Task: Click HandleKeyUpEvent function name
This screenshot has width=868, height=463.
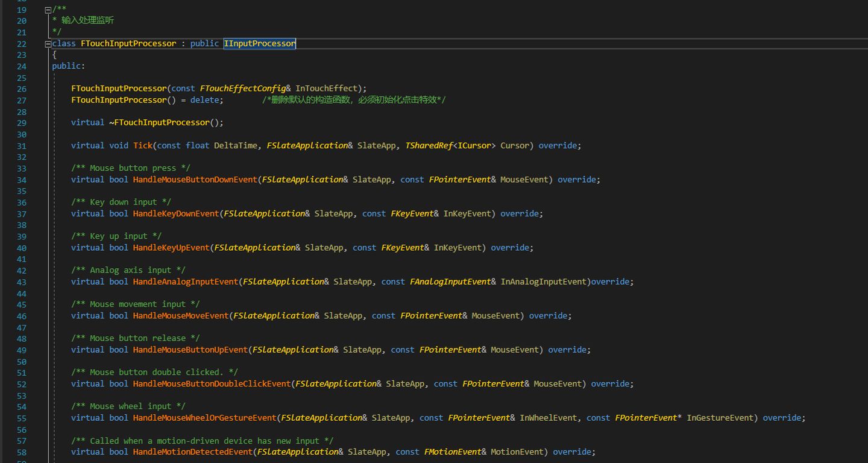Action: pyautogui.click(x=171, y=247)
